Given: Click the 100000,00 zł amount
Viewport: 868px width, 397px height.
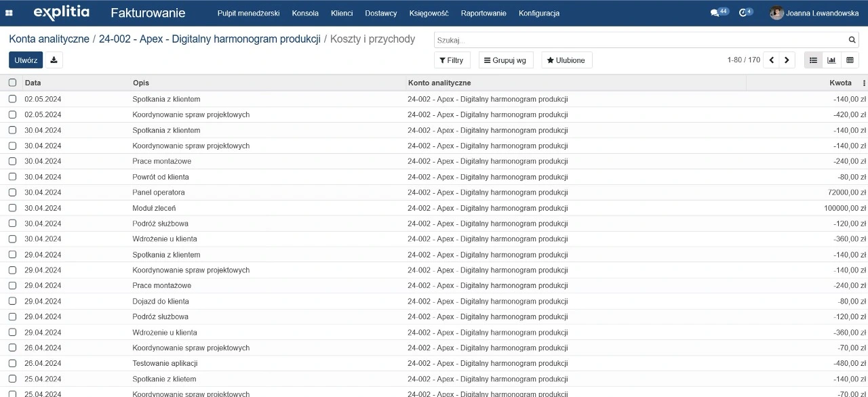Looking at the screenshot, I should [x=845, y=208].
